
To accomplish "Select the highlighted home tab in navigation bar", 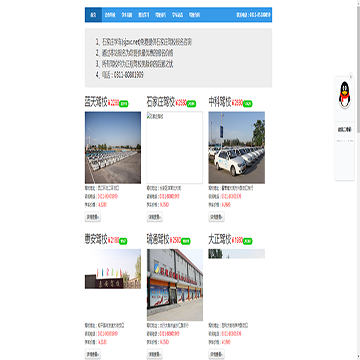I will point(93,15).
